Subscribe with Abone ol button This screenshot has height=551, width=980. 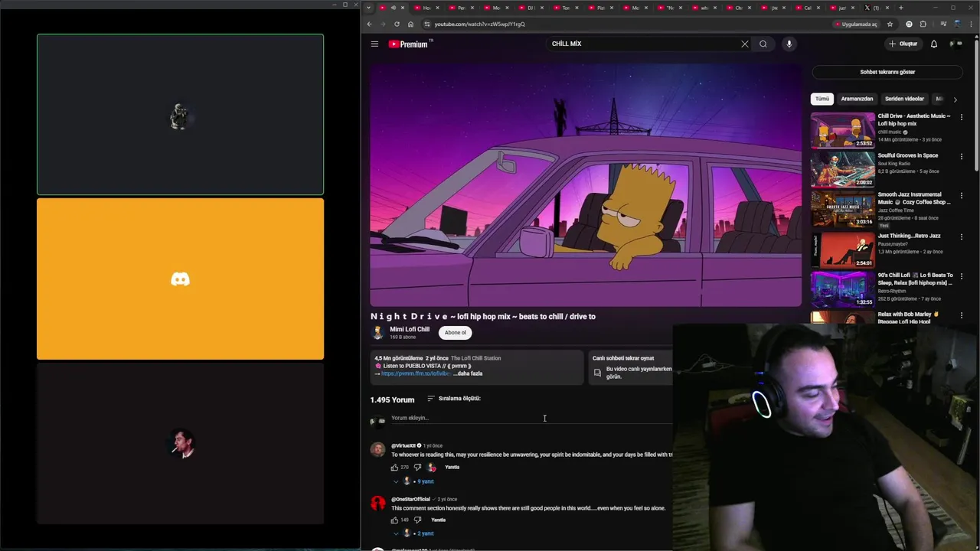tap(456, 332)
